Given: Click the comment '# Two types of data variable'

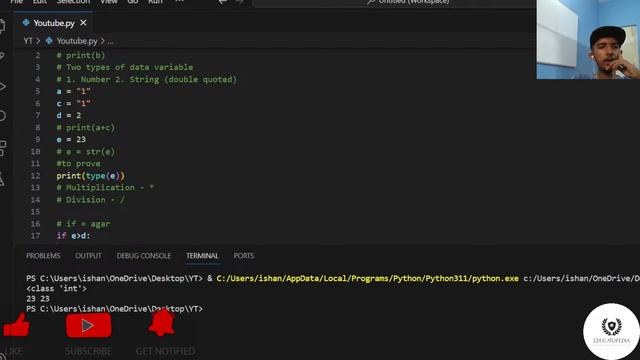Looking at the screenshot, I should [124, 67].
